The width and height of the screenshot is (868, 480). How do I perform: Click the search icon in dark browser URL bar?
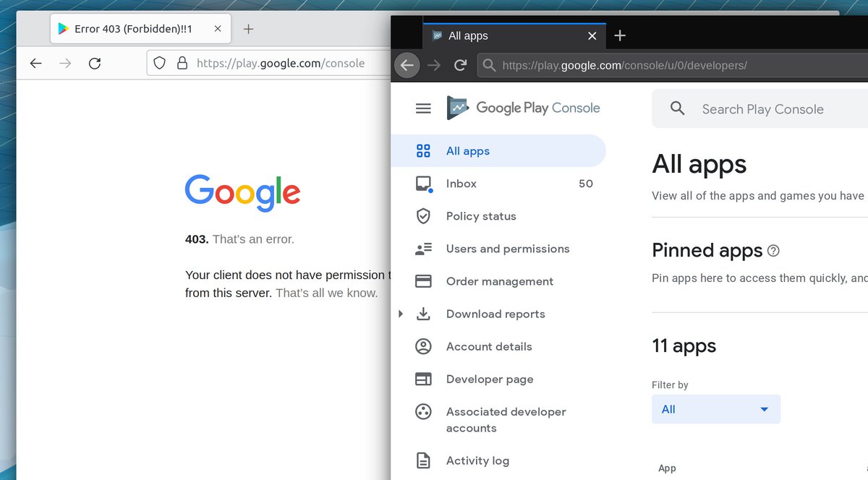(x=490, y=66)
